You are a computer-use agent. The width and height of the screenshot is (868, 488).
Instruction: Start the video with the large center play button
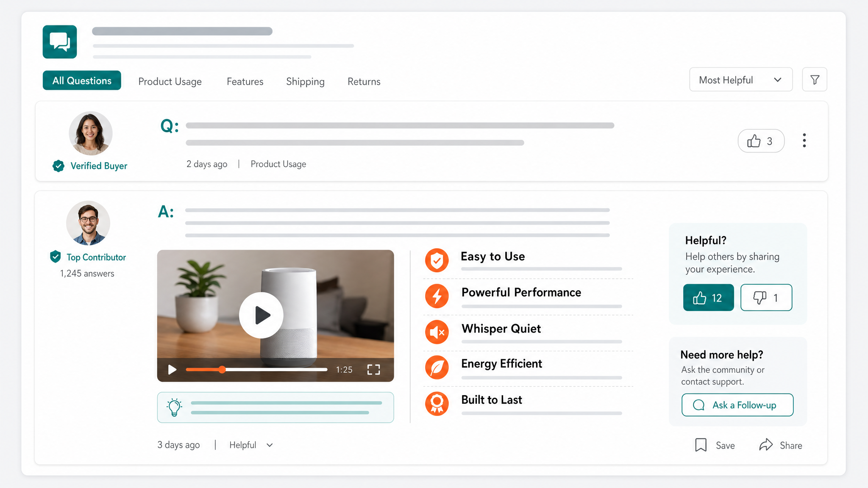261,315
